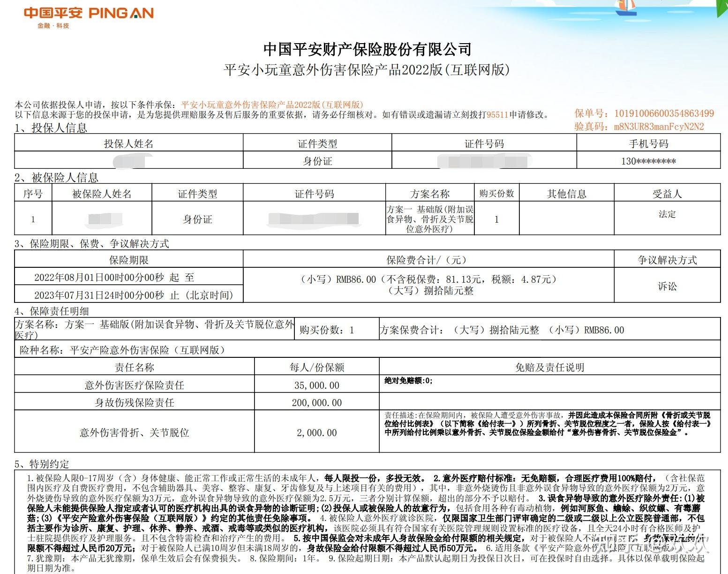Click plan name cell 方案一 基础版 in insured row
Viewport: 728px width, 574px height.
pos(430,219)
